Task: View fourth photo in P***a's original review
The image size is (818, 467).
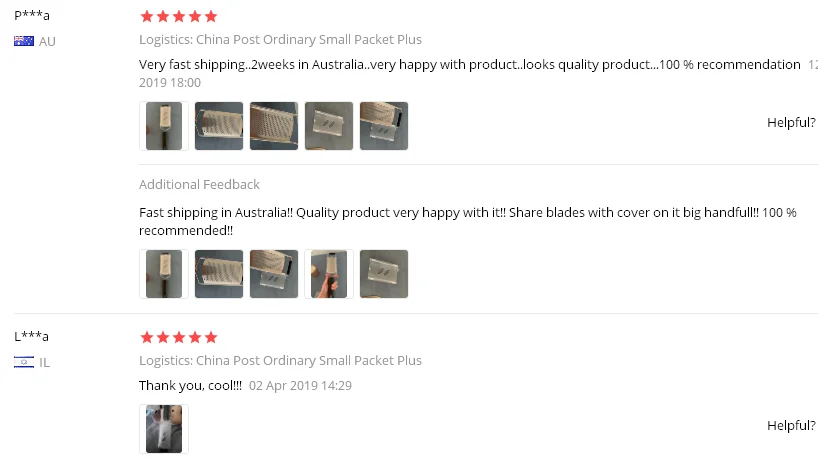Action: (x=329, y=126)
